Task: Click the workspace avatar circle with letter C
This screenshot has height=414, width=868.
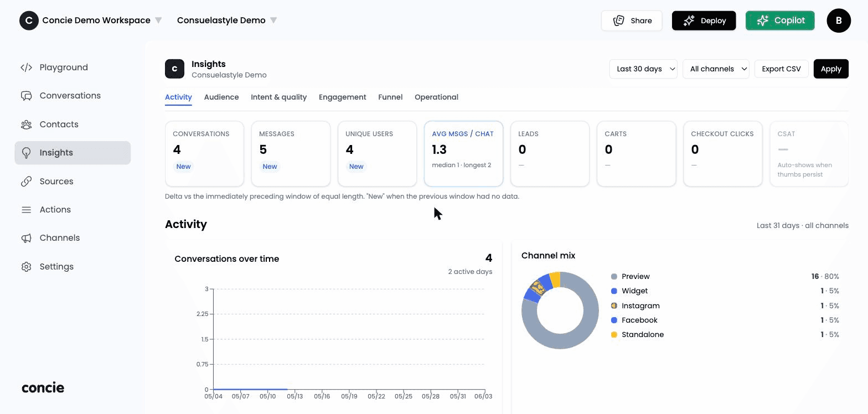Action: (29, 20)
